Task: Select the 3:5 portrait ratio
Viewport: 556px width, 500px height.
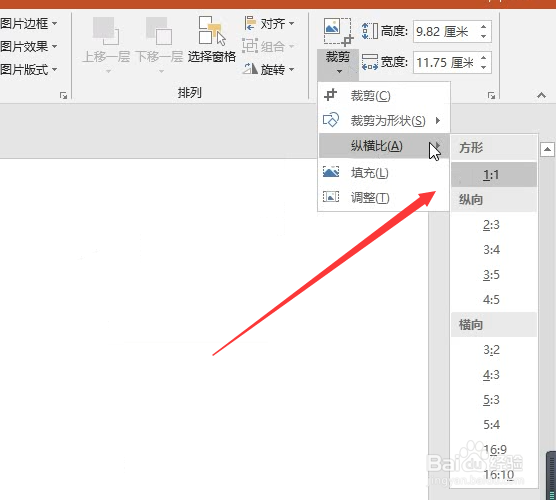Action: 494,274
